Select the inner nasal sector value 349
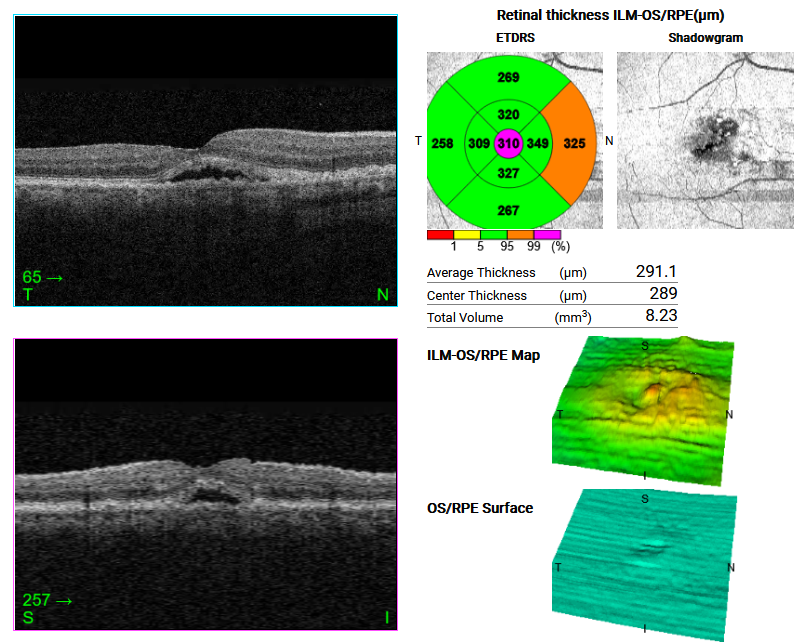Screen dimensions: 807x642 pos(537,144)
